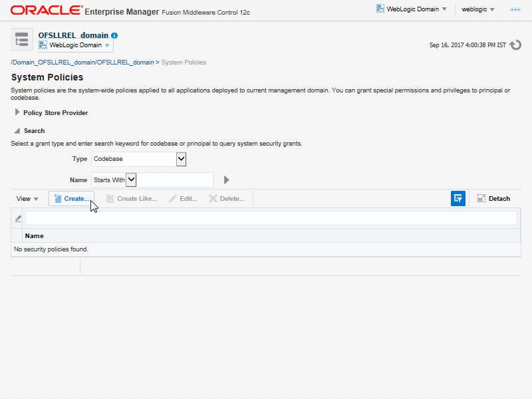This screenshot has width=532, height=399.
Task: Open the View menu
Action: (27, 198)
